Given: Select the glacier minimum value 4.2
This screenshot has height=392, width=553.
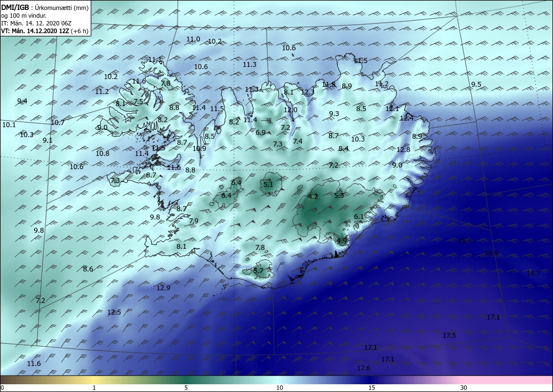Looking at the screenshot, I should click(313, 197).
